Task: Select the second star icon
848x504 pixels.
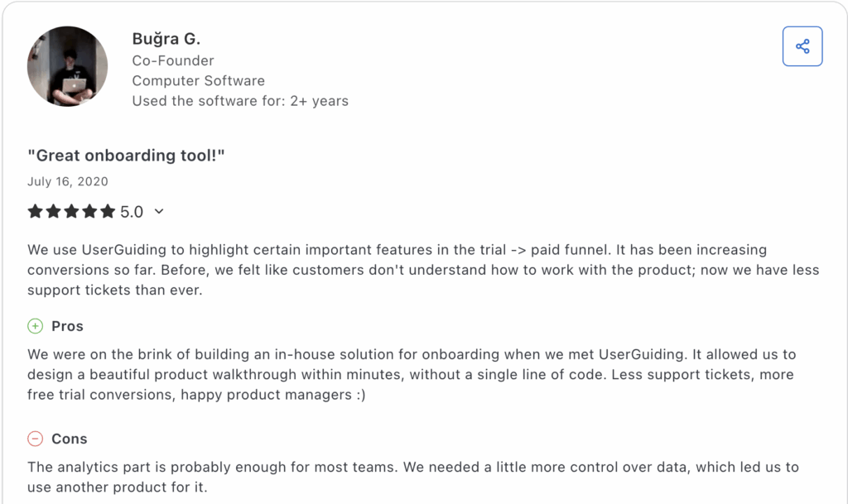Action: [x=54, y=211]
